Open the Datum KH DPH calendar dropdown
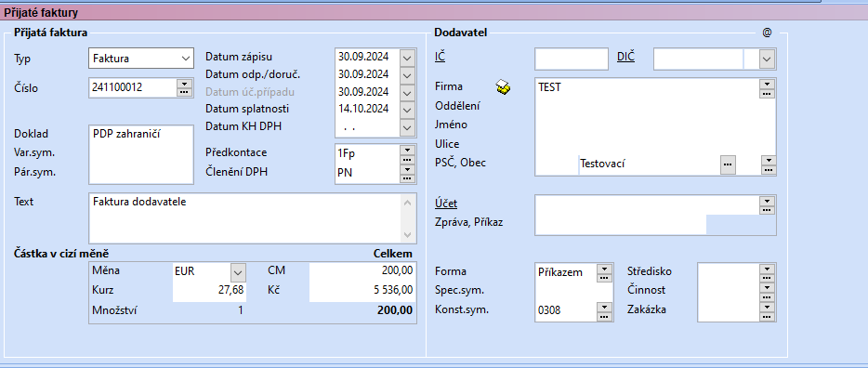This screenshot has width=868, height=368. point(407,128)
